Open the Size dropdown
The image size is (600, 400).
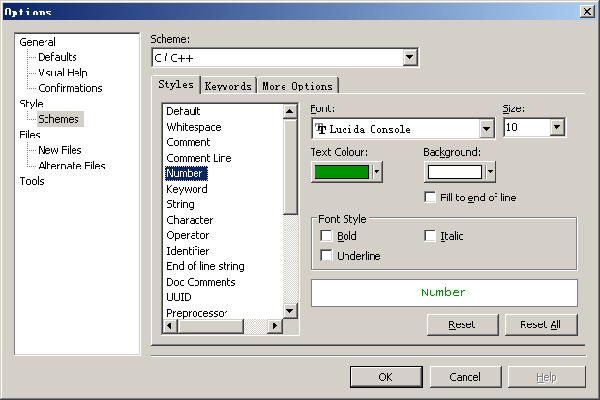click(x=556, y=128)
